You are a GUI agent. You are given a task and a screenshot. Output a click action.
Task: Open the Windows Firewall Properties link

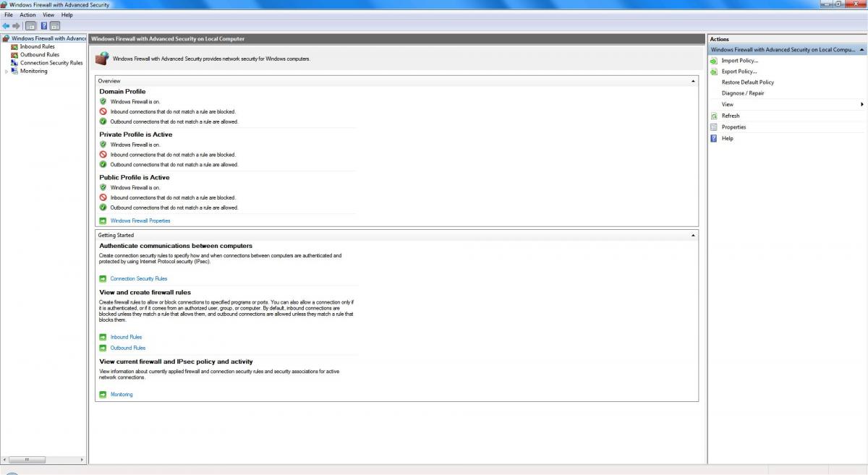(x=140, y=221)
